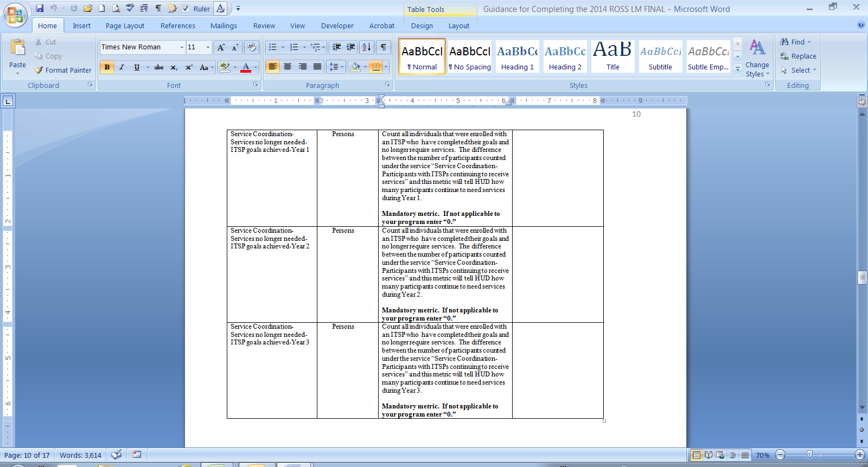This screenshot has width=868, height=467.
Task: Click the Clear Formatting eraser icon
Action: pyautogui.click(x=251, y=47)
